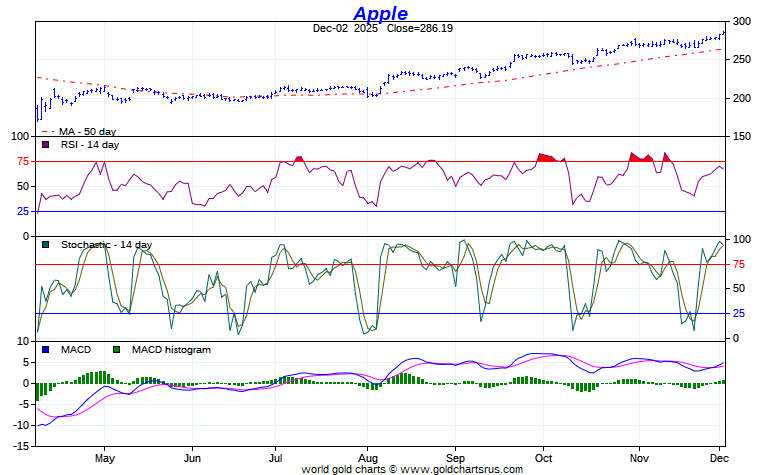The image size is (760, 475).
Task: Click the 'Stochastic - 14 day' label
Action: click(107, 245)
